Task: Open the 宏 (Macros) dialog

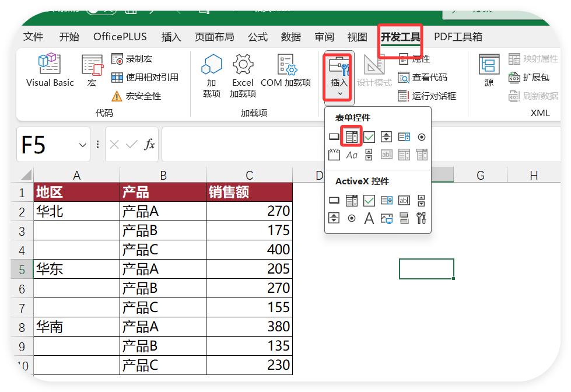Action: (92, 71)
